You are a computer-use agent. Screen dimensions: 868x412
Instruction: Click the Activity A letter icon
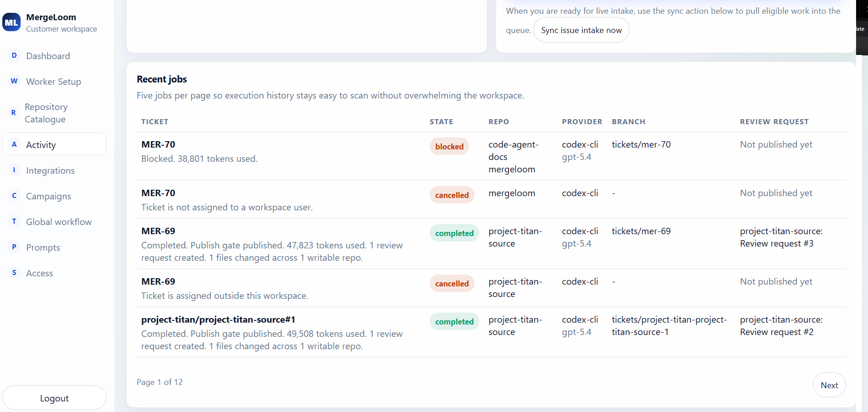click(x=14, y=144)
